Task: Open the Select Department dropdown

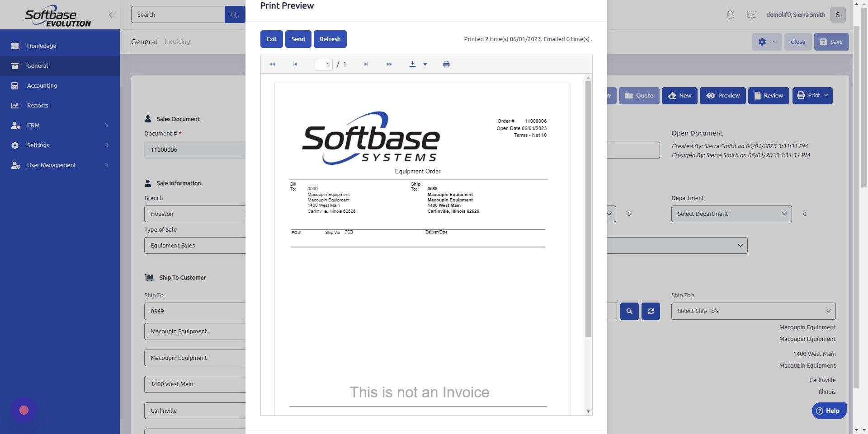Action: (x=731, y=214)
